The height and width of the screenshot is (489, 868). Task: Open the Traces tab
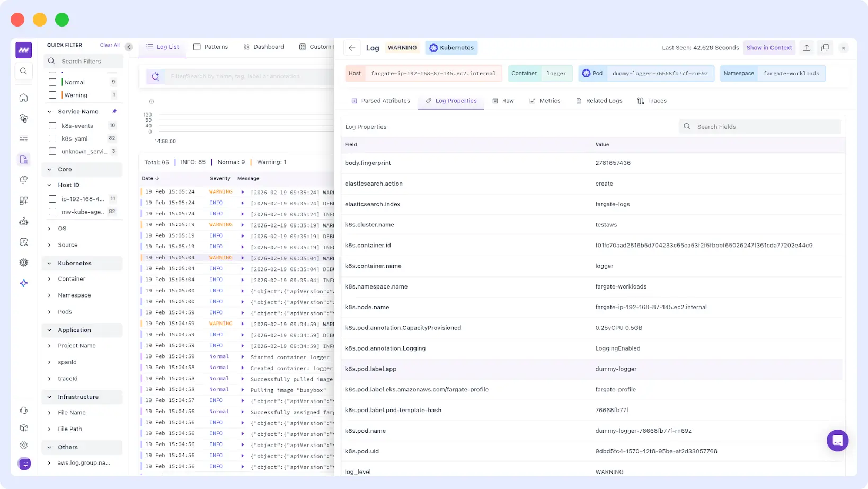point(652,101)
